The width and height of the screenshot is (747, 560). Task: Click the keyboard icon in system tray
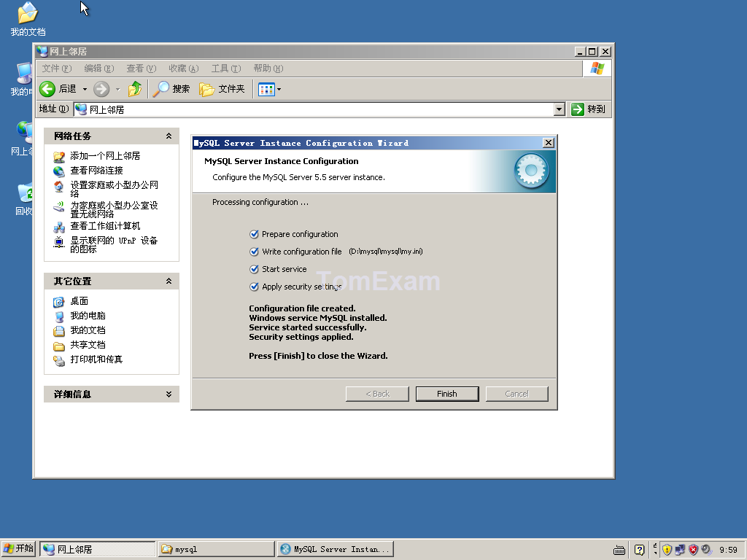point(619,550)
